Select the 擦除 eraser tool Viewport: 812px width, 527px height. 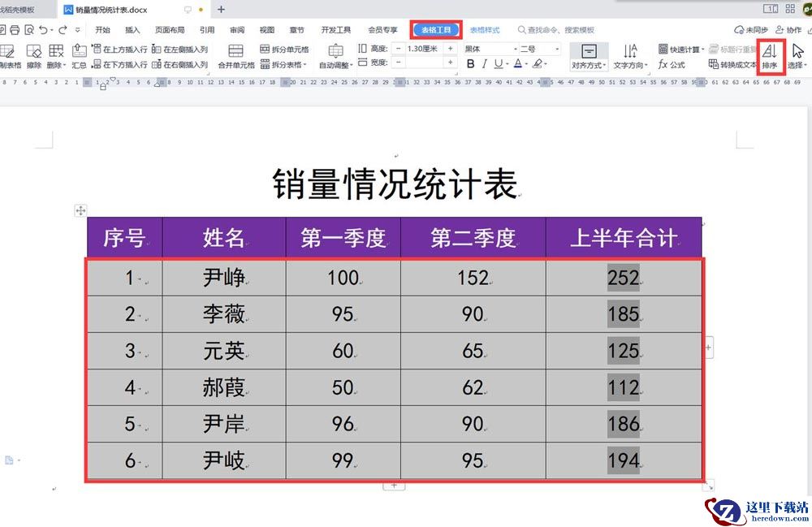[33, 56]
